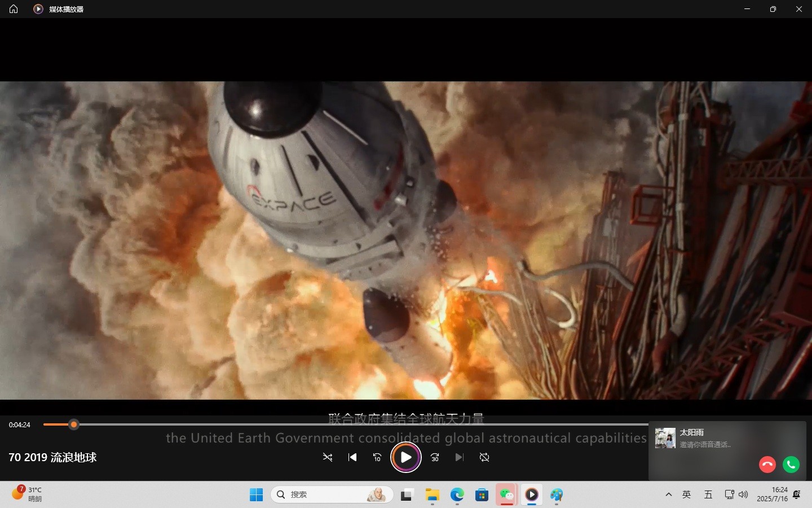
Task: Jump to the previous track
Action: (352, 457)
